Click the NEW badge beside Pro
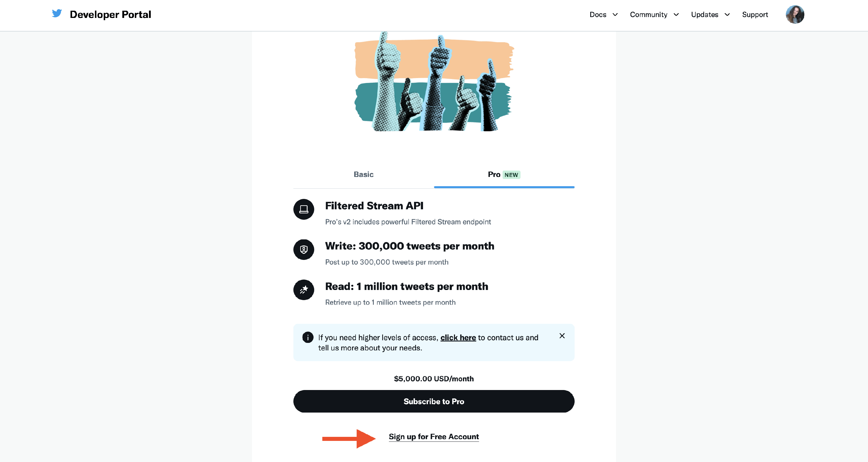 [x=511, y=175]
